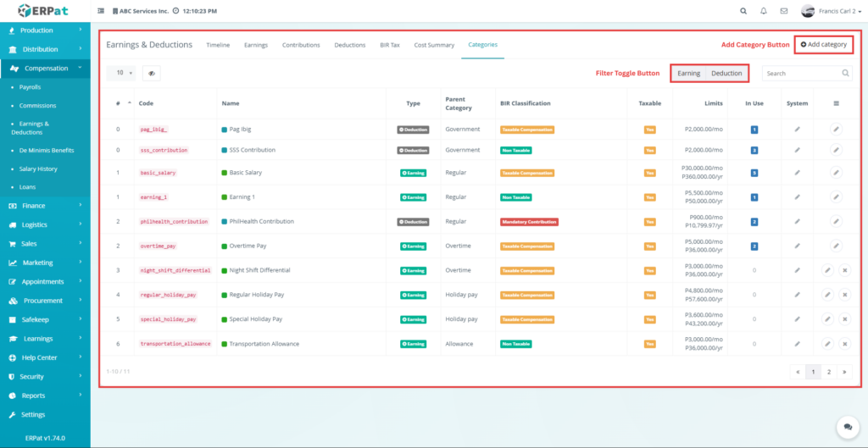Image resolution: width=868 pixels, height=448 pixels.
Task: Click the Add category button
Action: tap(823, 44)
